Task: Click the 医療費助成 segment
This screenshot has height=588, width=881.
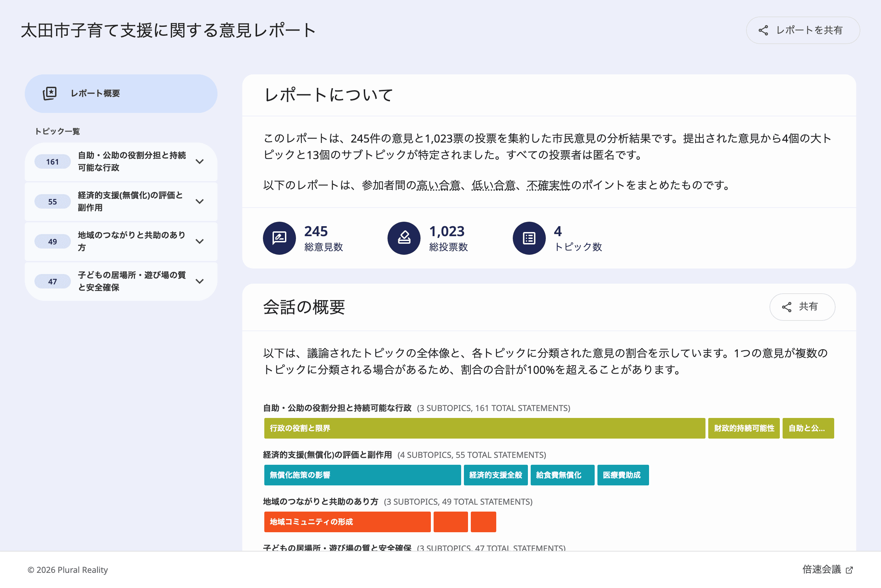Action: 623,475
